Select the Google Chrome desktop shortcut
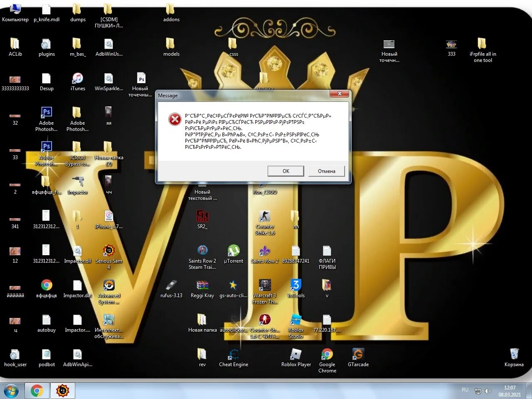This screenshot has width=532, height=399. 327,360
